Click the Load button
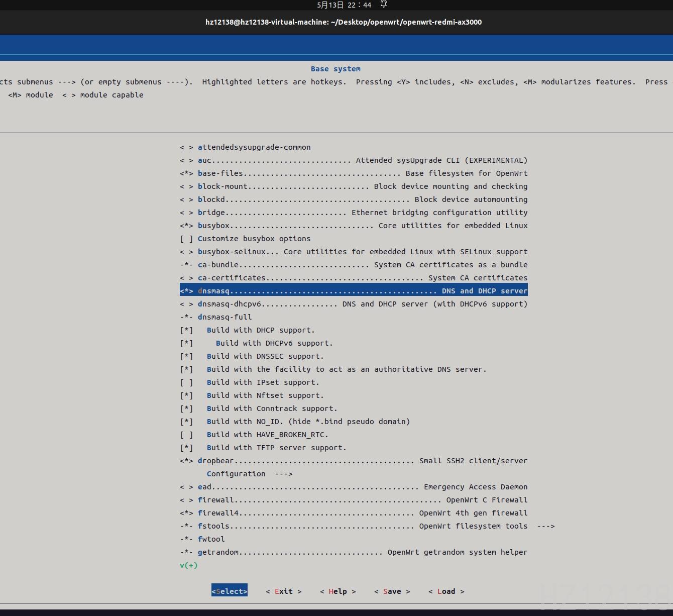This screenshot has width=673, height=616. (x=446, y=591)
